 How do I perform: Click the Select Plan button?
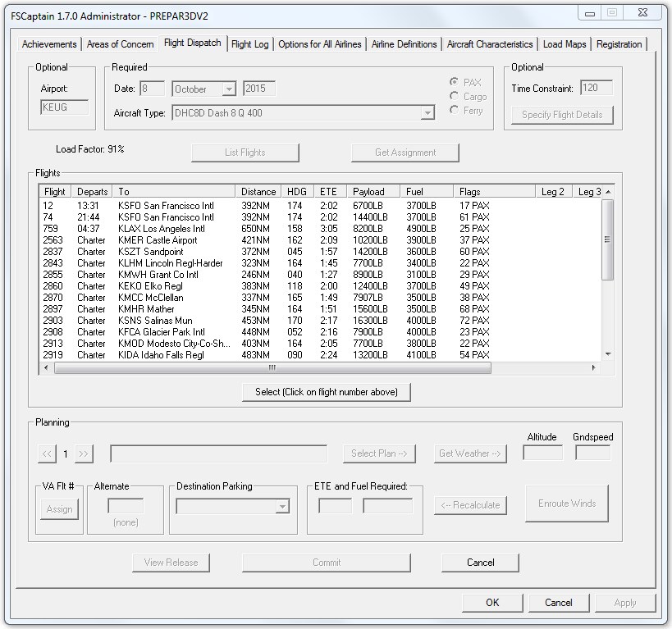pos(379,454)
